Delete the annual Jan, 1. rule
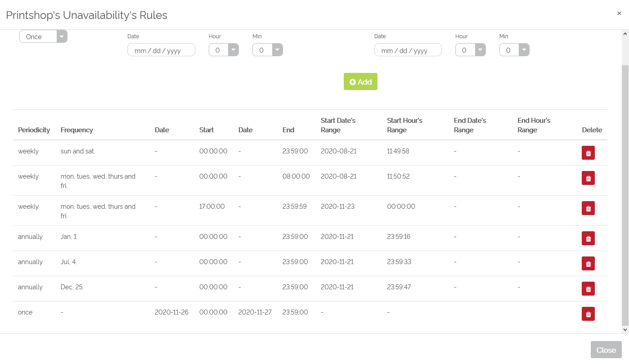 588,238
